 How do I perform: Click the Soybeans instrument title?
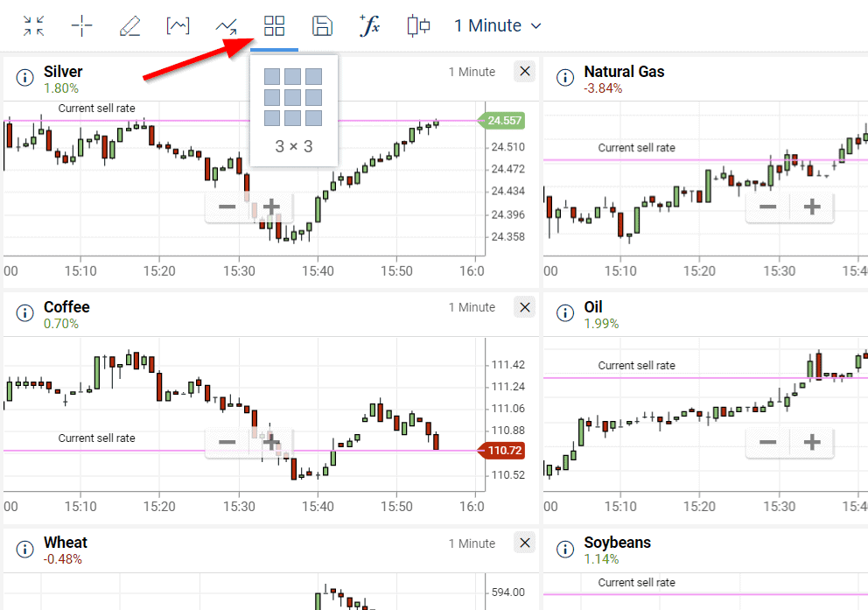click(617, 543)
